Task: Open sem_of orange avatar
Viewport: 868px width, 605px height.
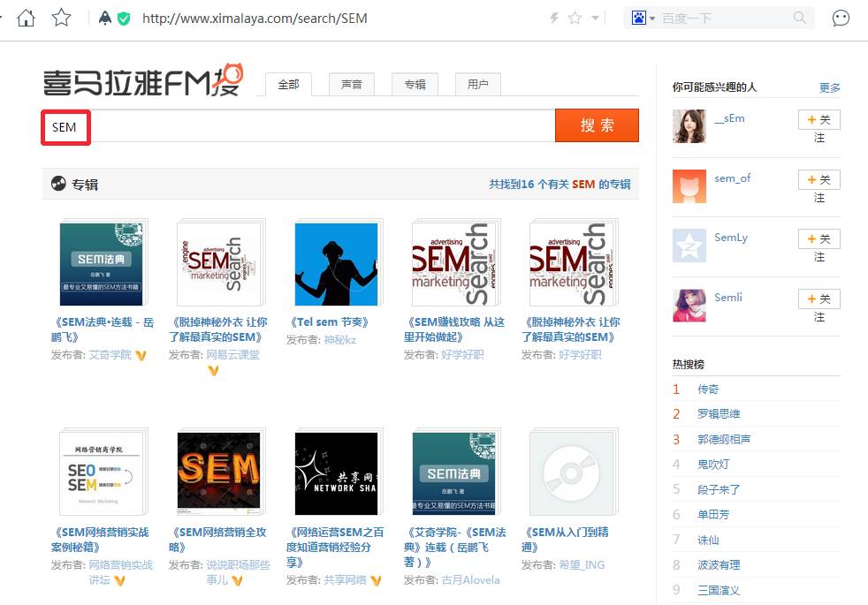Action: [689, 186]
